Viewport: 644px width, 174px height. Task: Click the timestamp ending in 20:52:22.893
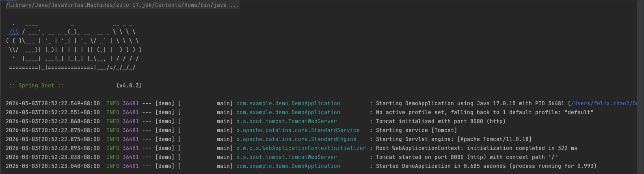point(52,148)
